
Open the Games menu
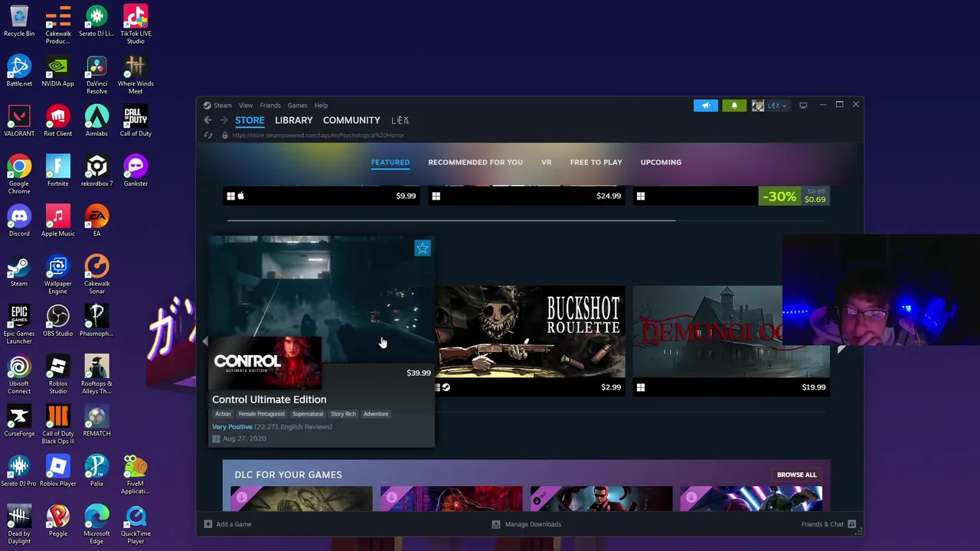tap(297, 106)
